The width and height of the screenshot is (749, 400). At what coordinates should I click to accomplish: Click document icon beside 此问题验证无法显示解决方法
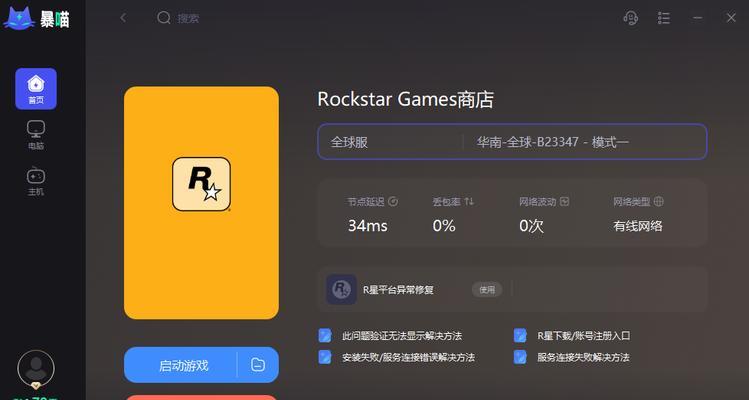point(325,335)
